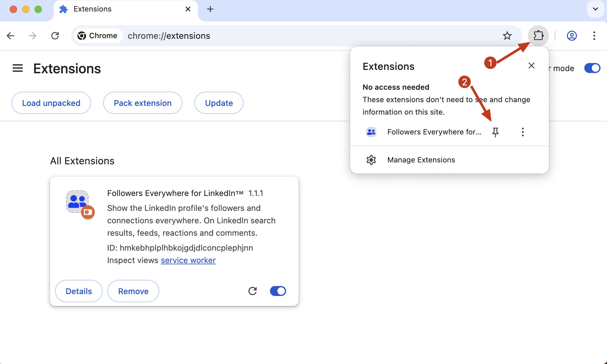This screenshot has height=364, width=607.
Task: Open the Extensions page hamburger menu
Action: pos(18,68)
